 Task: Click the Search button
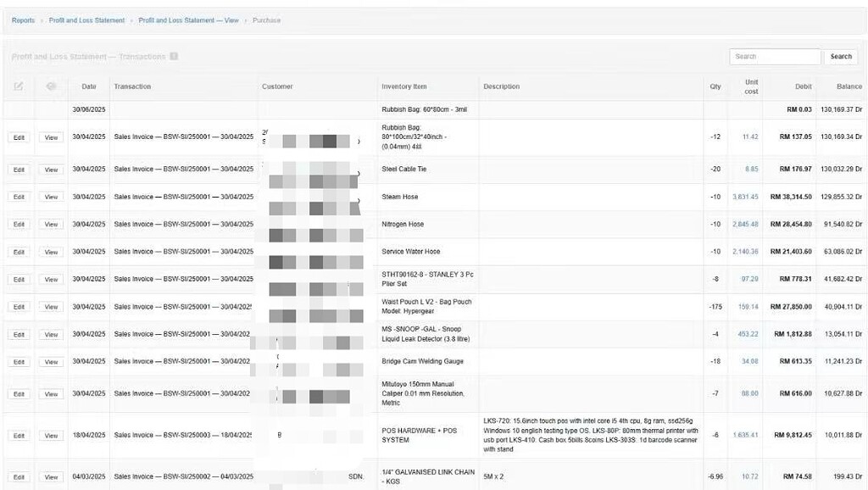pos(840,56)
